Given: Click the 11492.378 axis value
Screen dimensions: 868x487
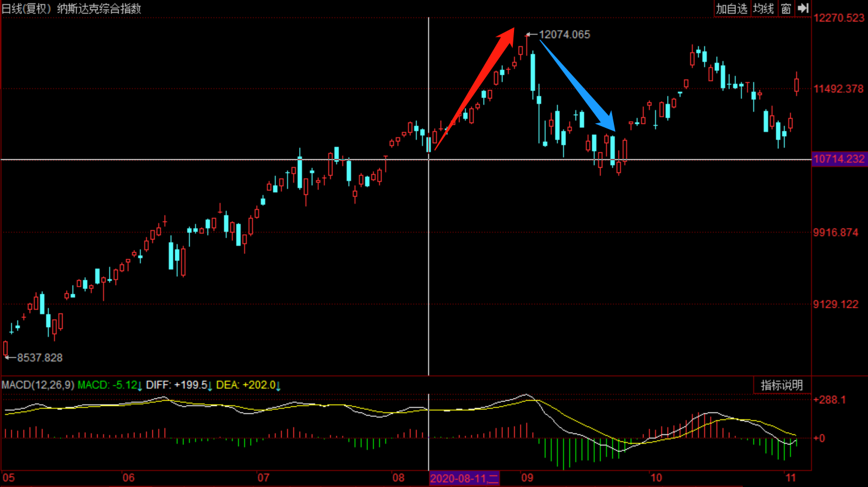Looking at the screenshot, I should (838, 89).
